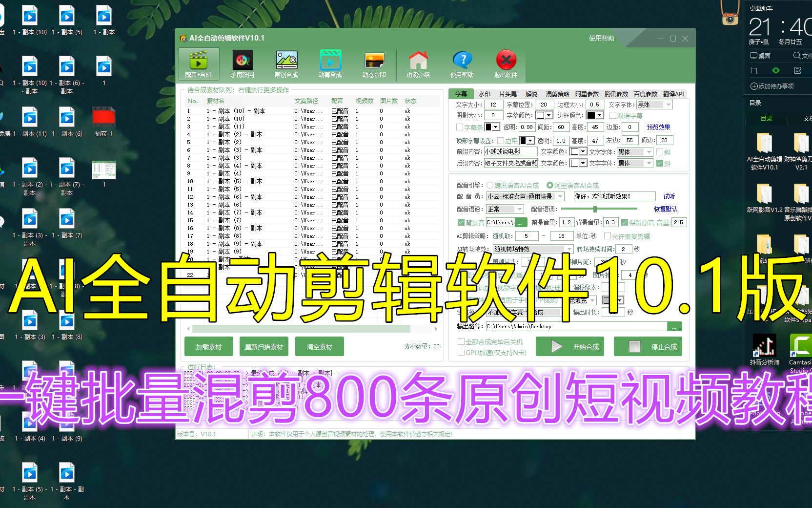The height and width of the screenshot is (508, 812).
Task: Click the 桌面 icon in desktop assistant
Action: pyautogui.click(x=760, y=56)
